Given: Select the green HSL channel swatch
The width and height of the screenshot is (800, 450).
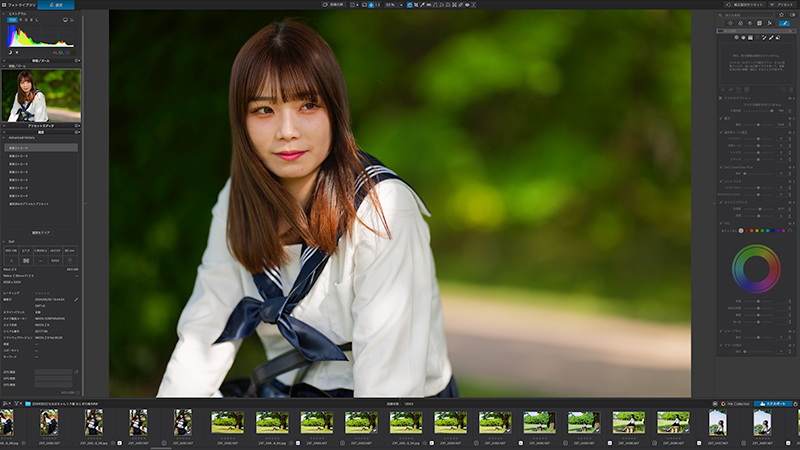Looking at the screenshot, I should (x=762, y=231).
